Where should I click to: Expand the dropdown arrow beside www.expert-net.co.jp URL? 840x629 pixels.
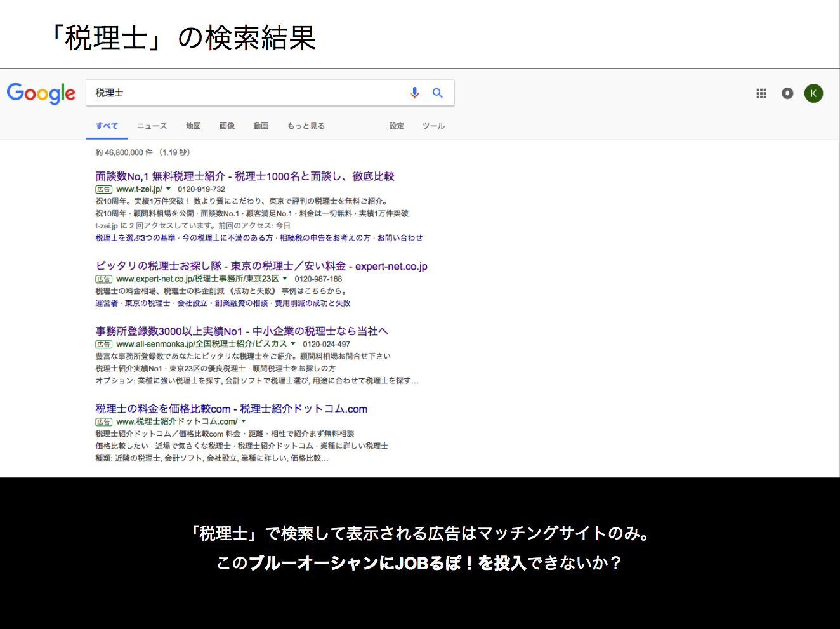285,278
